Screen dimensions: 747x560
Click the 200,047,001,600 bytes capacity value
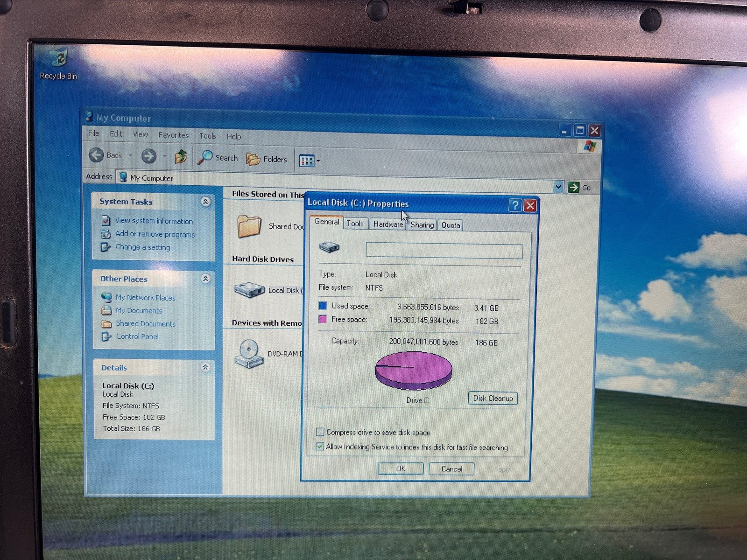[423, 342]
